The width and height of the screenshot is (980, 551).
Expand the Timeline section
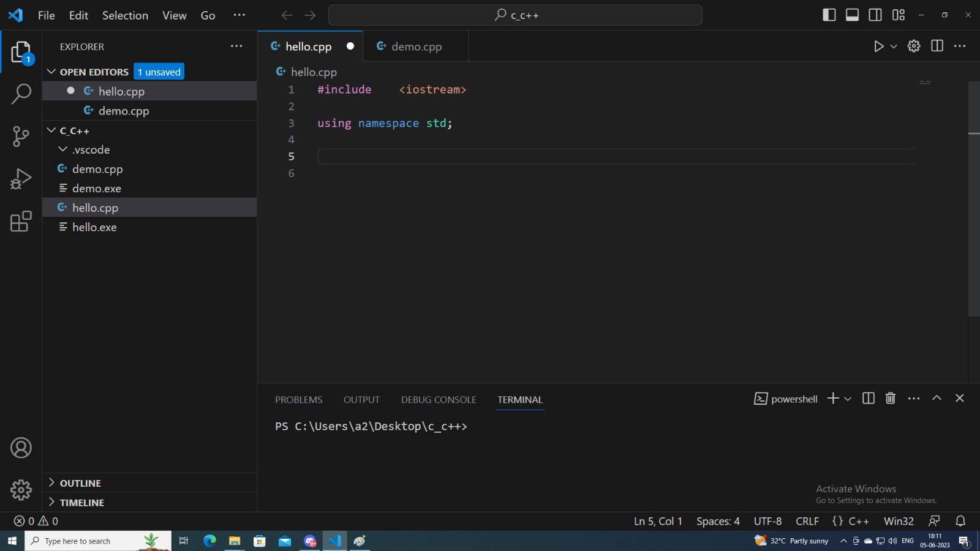[x=149, y=503]
